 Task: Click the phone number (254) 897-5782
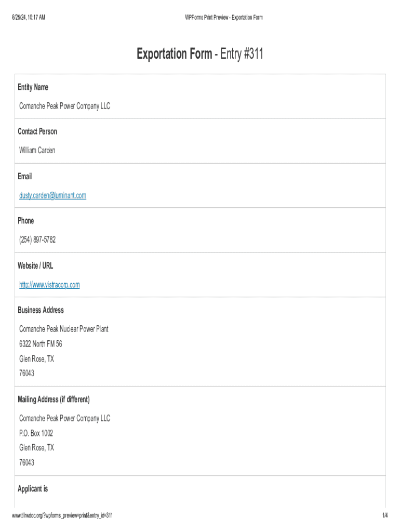(37, 240)
